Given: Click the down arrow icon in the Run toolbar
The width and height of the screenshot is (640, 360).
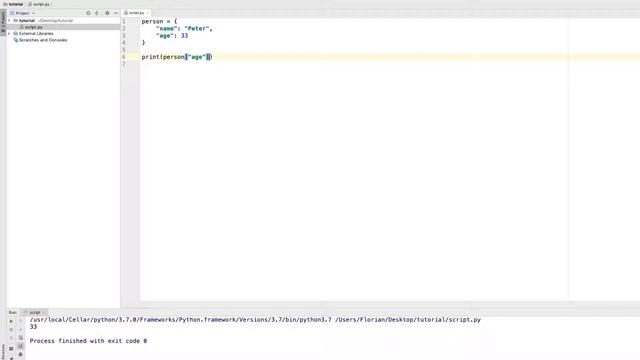Looking at the screenshot, I should coord(21,330).
